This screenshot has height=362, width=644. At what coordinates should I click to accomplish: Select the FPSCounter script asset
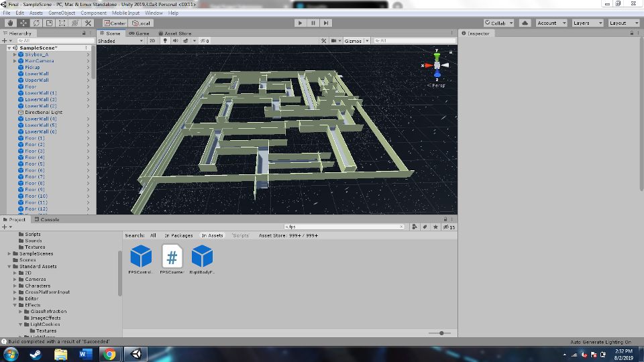pos(172,256)
